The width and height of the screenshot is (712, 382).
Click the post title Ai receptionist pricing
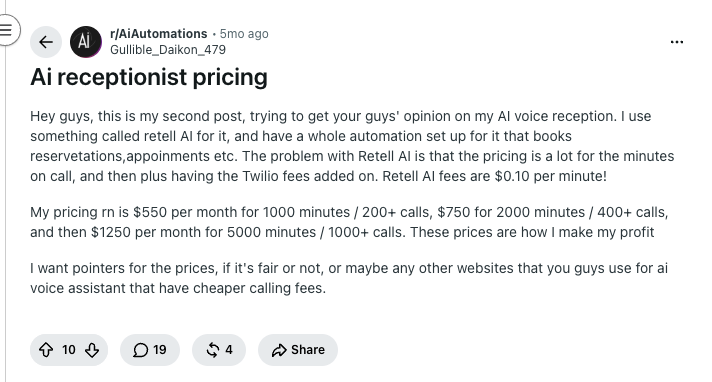149,77
